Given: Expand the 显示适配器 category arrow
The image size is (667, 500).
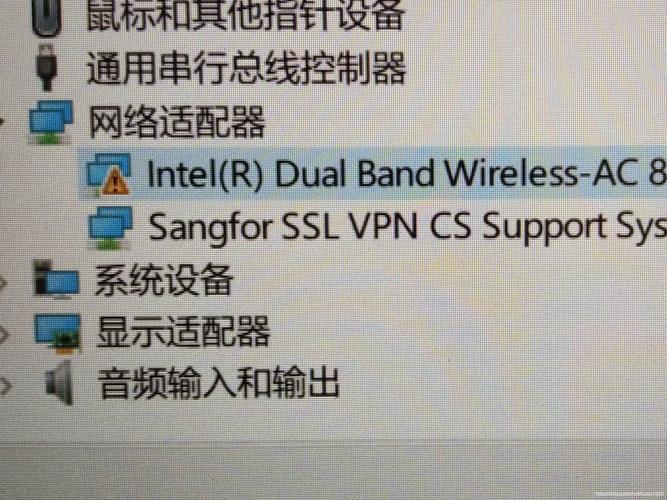Looking at the screenshot, I should (x=4, y=334).
